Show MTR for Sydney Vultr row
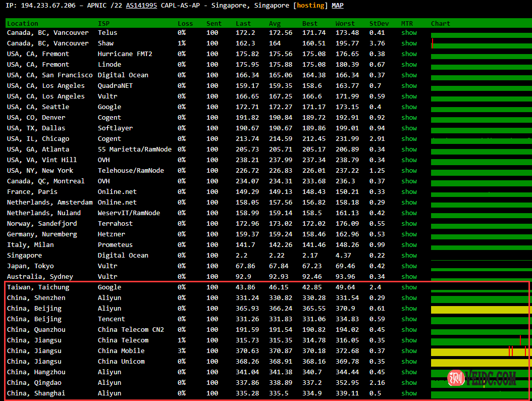The height and width of the screenshot is (401, 532). click(409, 277)
